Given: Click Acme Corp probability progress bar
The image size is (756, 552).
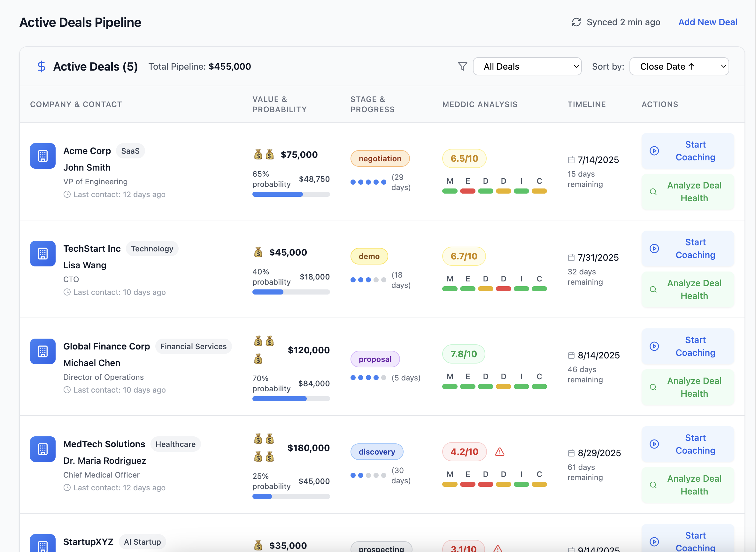Looking at the screenshot, I should pos(291,194).
